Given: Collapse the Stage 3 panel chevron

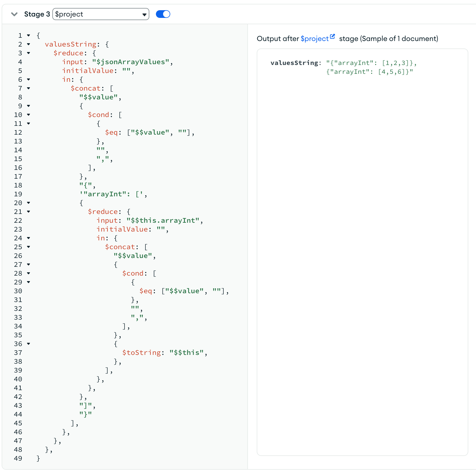Looking at the screenshot, I should click(14, 14).
